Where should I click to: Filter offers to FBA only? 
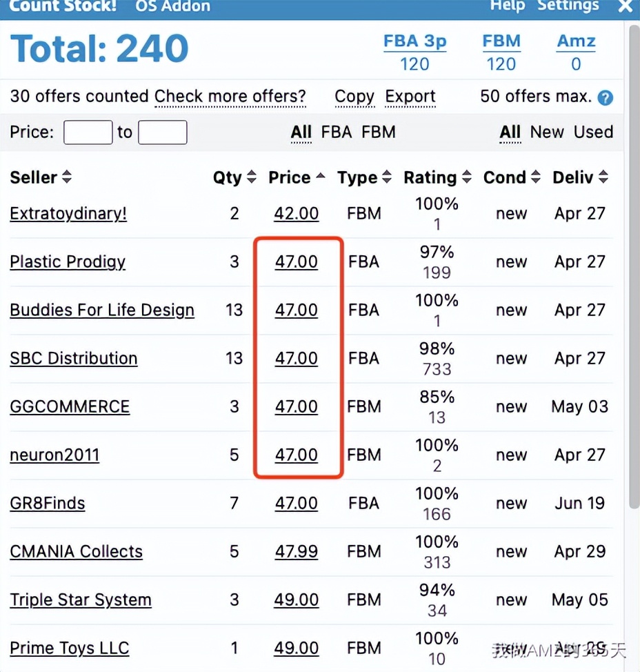tap(337, 132)
